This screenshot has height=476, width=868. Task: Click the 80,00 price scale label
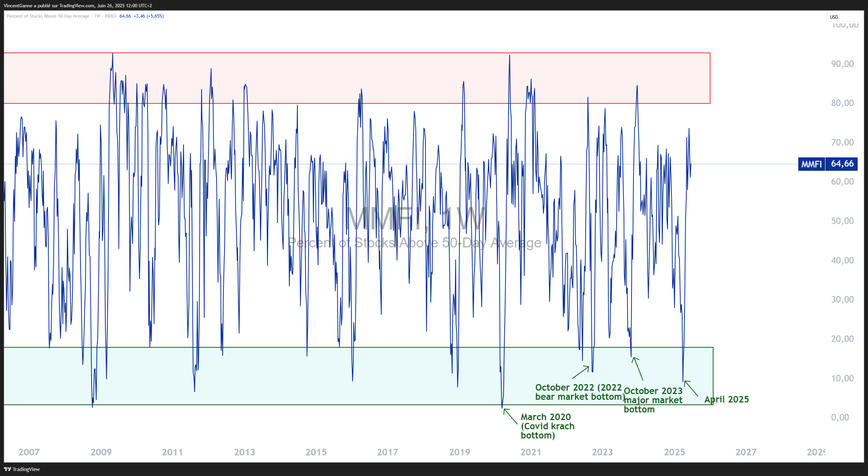842,103
